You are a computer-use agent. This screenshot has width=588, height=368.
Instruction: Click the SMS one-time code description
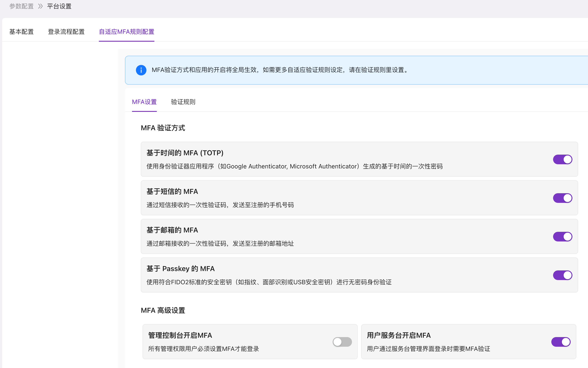pyautogui.click(x=220, y=205)
